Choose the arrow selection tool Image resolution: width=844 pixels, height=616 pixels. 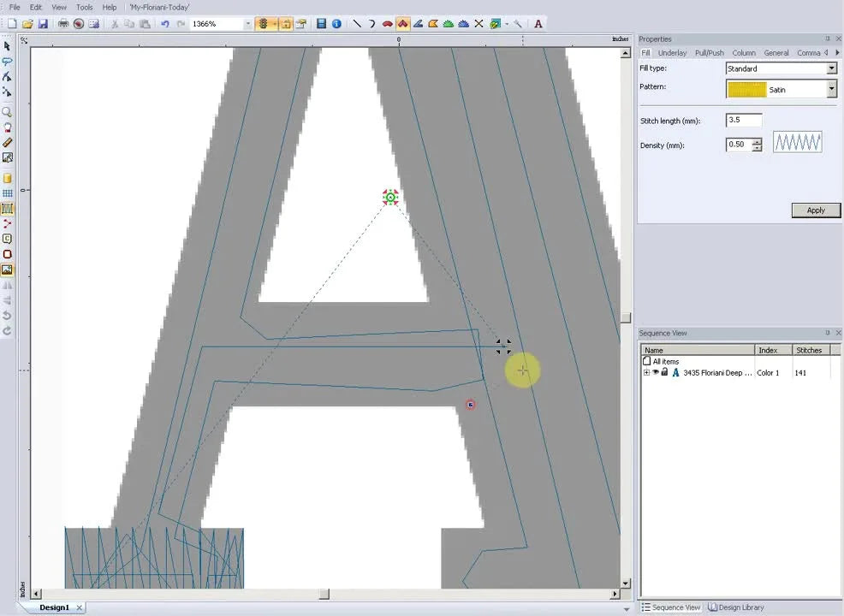[7, 46]
